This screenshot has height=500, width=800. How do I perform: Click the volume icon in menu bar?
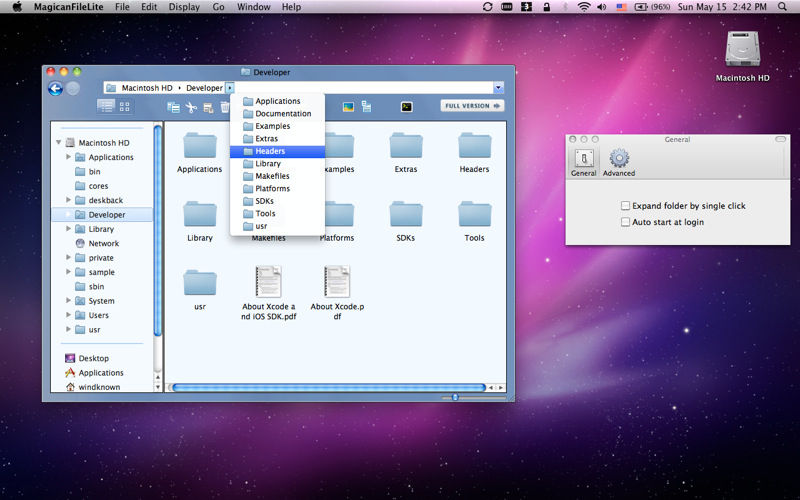click(602, 7)
